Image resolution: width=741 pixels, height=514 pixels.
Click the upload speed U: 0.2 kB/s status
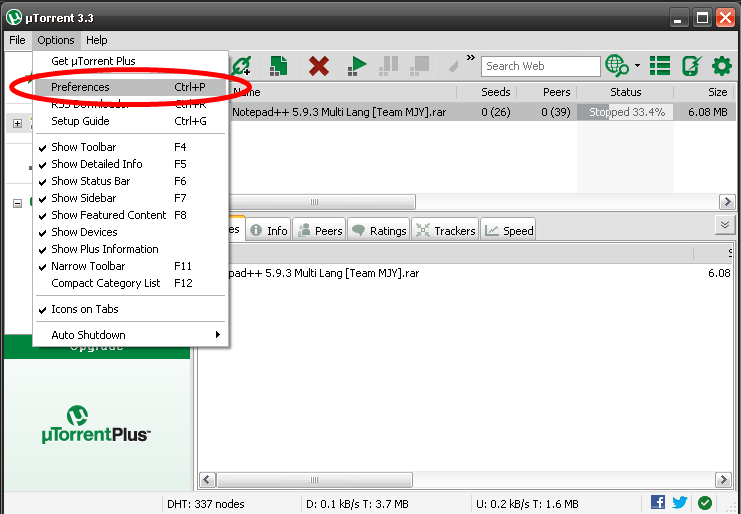point(527,504)
